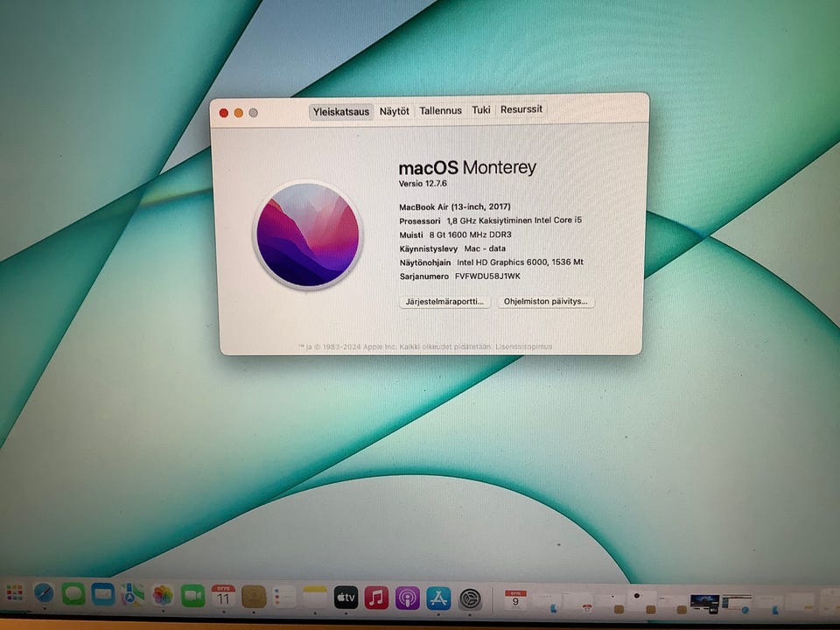The width and height of the screenshot is (840, 630).
Task: Minimize the About This Mac window
Action: (238, 113)
